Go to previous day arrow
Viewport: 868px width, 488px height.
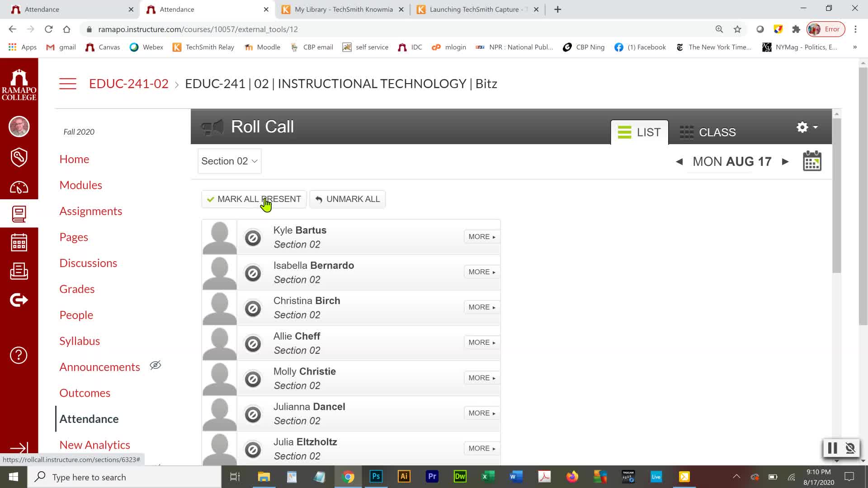click(x=679, y=162)
